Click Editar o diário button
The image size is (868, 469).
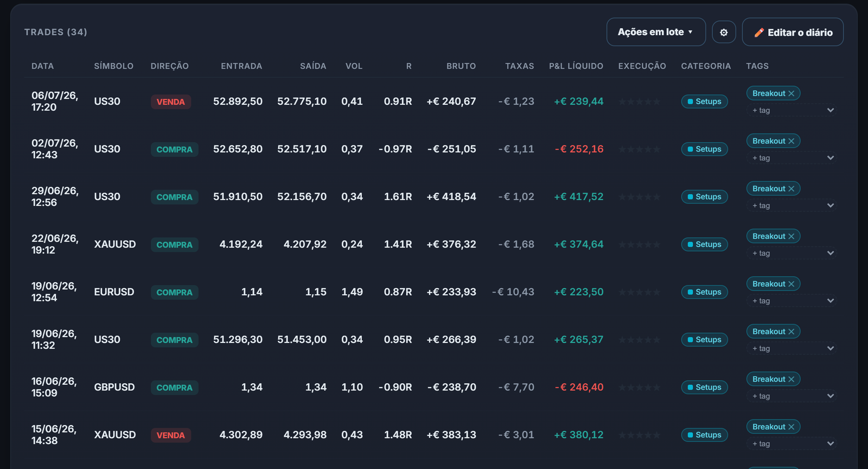click(793, 32)
